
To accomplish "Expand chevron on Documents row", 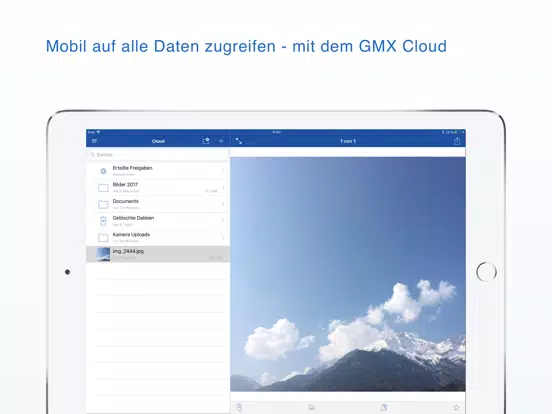I will tap(223, 204).
